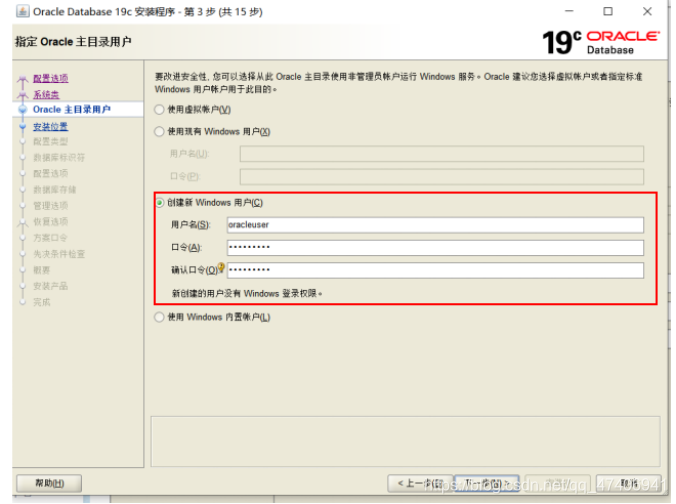Screen dimensions: 676x504
Task: Click the 用户名(S) field containing oracleuser
Action: coord(435,225)
